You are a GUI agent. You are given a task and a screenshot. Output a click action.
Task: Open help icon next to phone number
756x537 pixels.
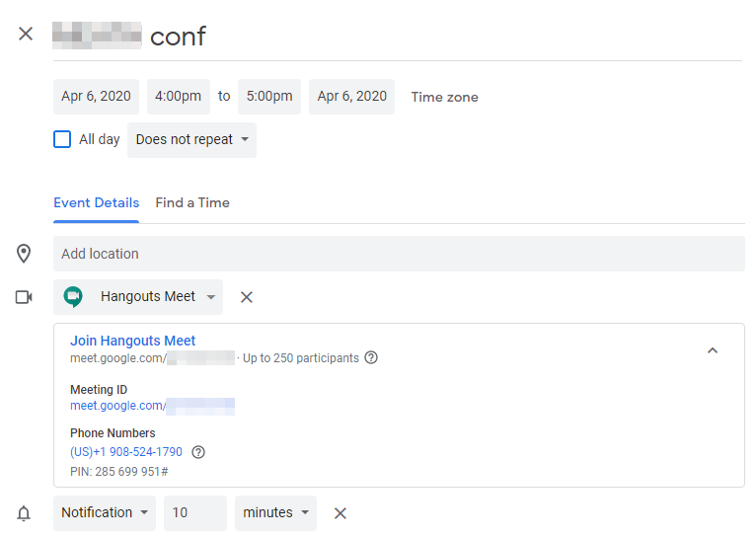click(x=198, y=452)
